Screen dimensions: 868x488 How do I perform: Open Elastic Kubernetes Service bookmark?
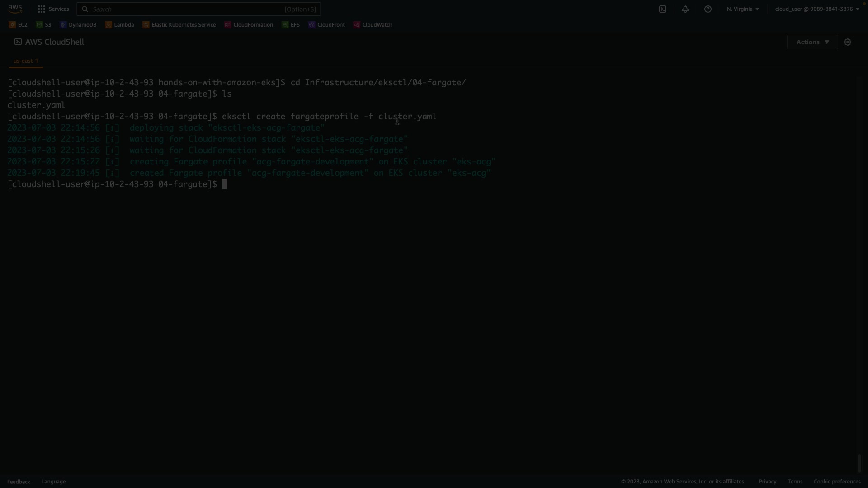pyautogui.click(x=179, y=25)
